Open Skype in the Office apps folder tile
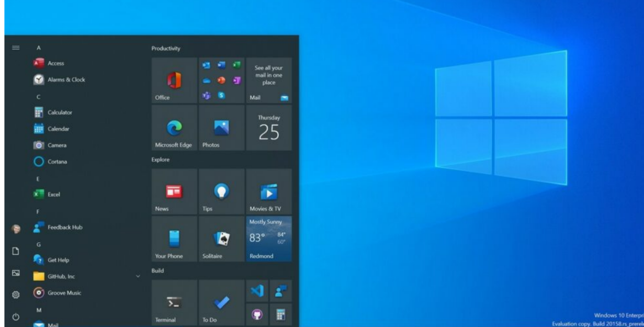 point(221,95)
